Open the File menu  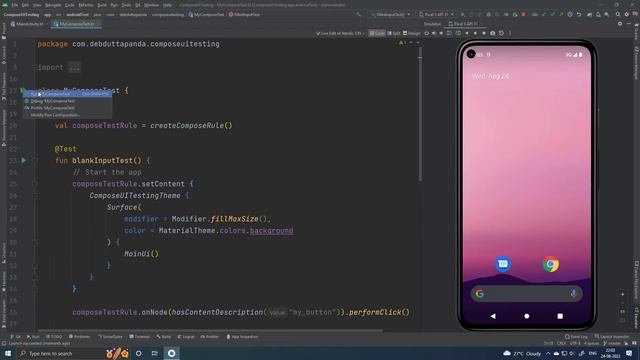(15, 5)
